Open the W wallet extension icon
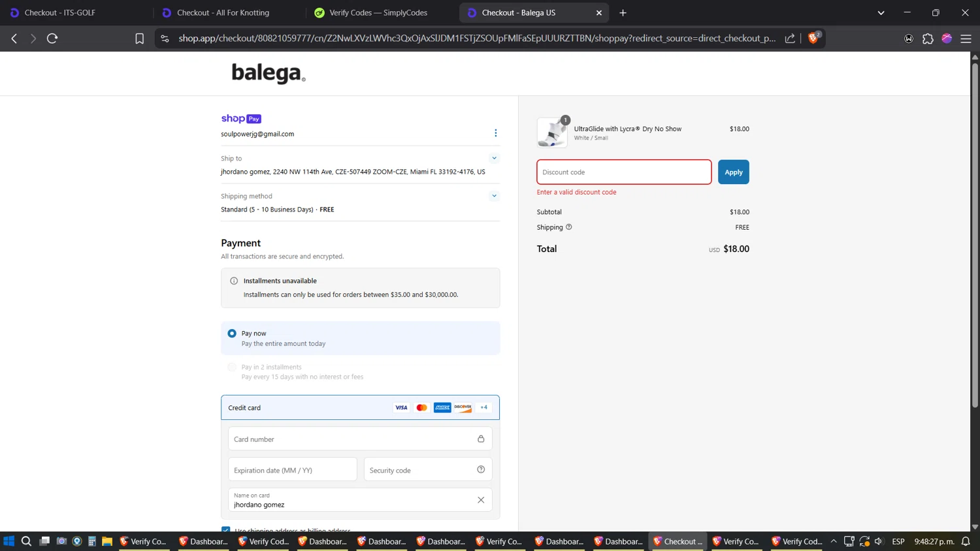This screenshot has width=980, height=551. coord(908,39)
